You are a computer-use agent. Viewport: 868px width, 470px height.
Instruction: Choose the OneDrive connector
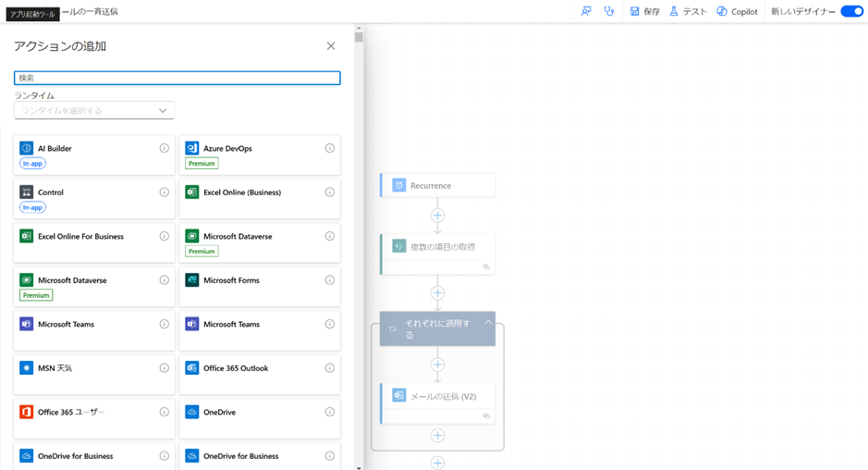(260, 418)
